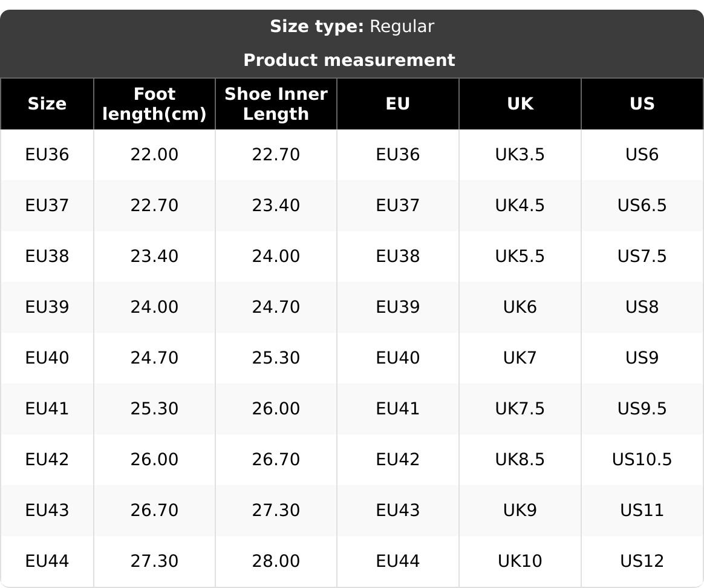Click the Shoe Inner Length header
This screenshot has width=704, height=588.
coord(276,104)
